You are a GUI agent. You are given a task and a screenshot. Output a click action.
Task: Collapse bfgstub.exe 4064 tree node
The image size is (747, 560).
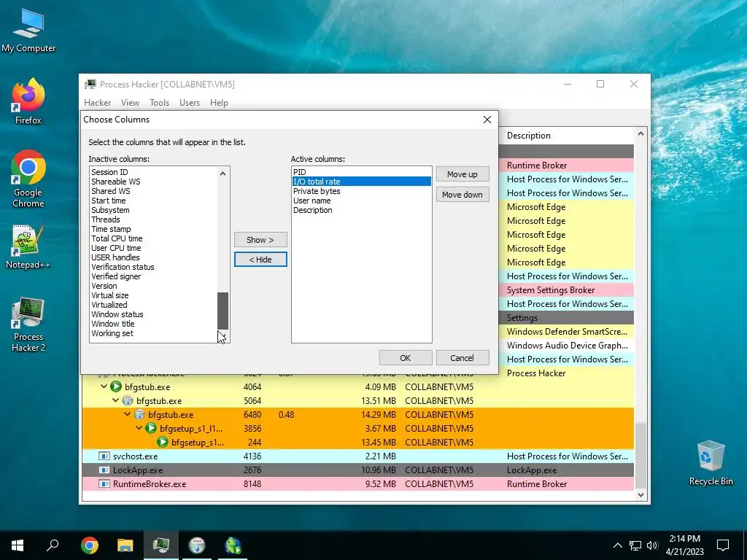tap(104, 386)
